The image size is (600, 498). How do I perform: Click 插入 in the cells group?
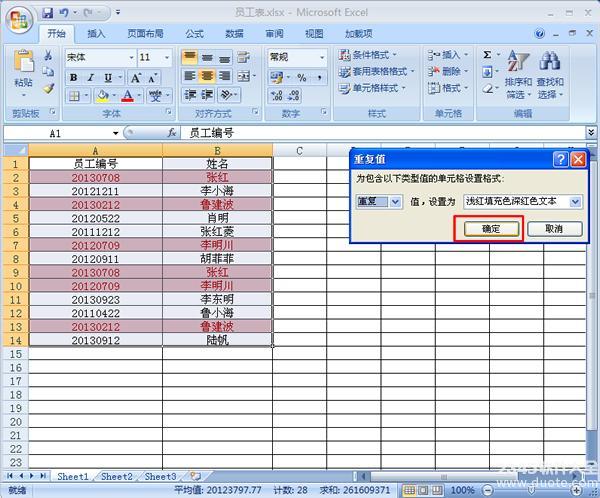click(x=448, y=55)
